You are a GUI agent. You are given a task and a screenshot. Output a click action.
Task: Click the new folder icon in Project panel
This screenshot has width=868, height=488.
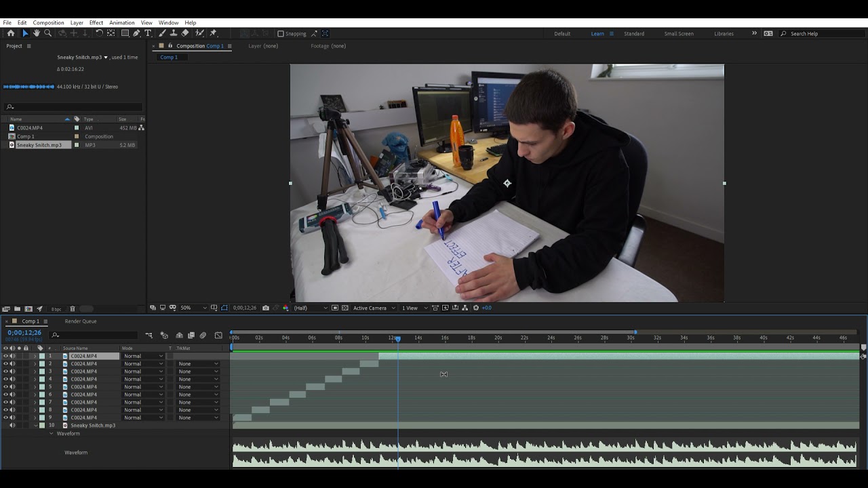pyautogui.click(x=17, y=309)
